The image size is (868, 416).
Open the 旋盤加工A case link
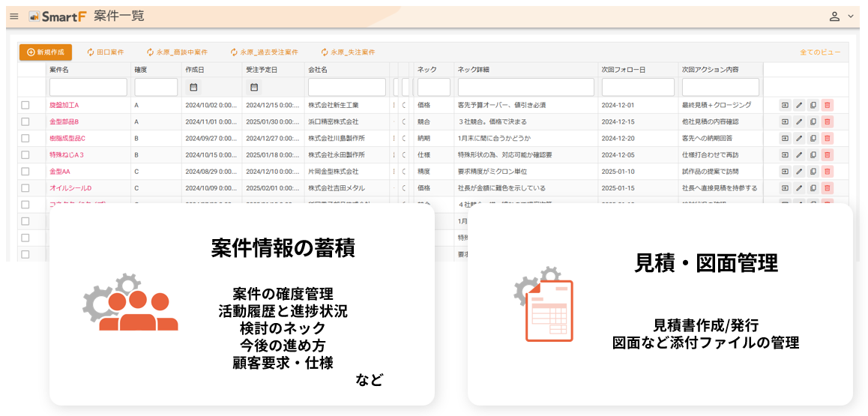click(64, 105)
